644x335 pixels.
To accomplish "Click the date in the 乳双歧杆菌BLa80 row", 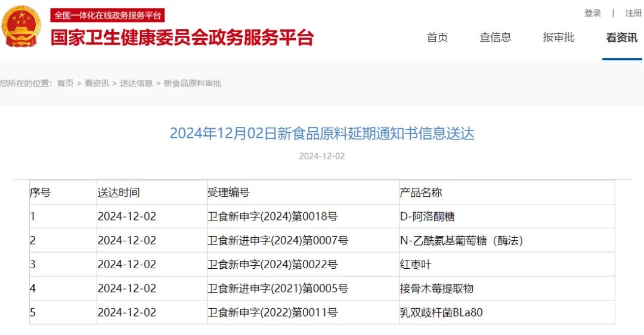I will tap(127, 312).
